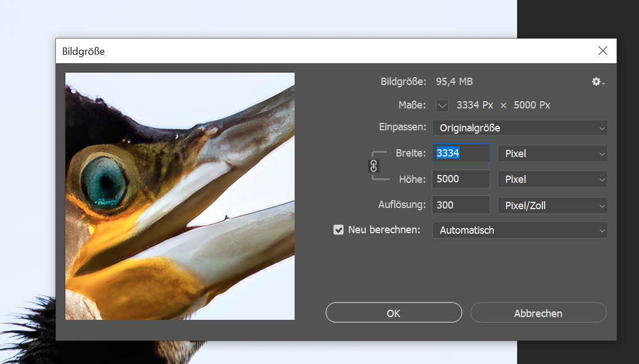The width and height of the screenshot is (639, 364).
Task: Toggle the chain link constrain proportions icon
Action: [373, 166]
